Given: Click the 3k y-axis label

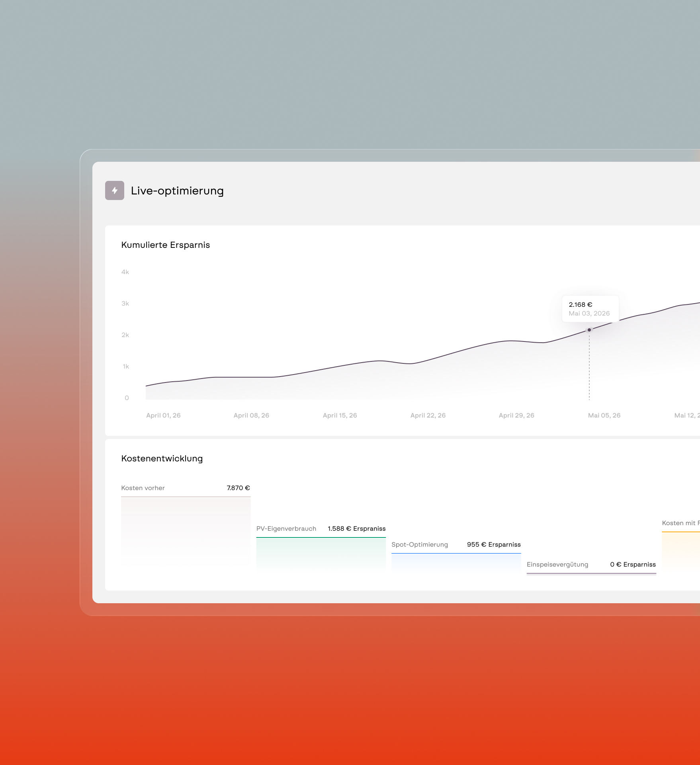Looking at the screenshot, I should [125, 304].
